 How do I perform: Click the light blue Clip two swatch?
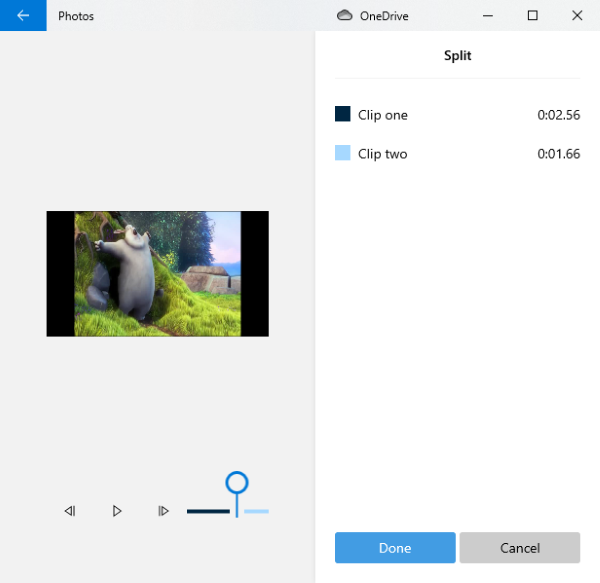[x=342, y=153]
